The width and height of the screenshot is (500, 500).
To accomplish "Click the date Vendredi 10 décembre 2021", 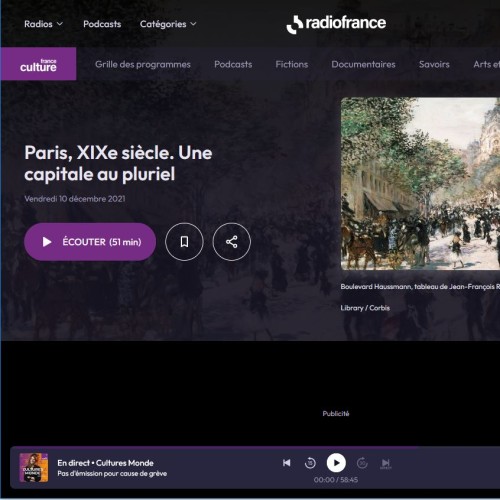I will click(75, 199).
